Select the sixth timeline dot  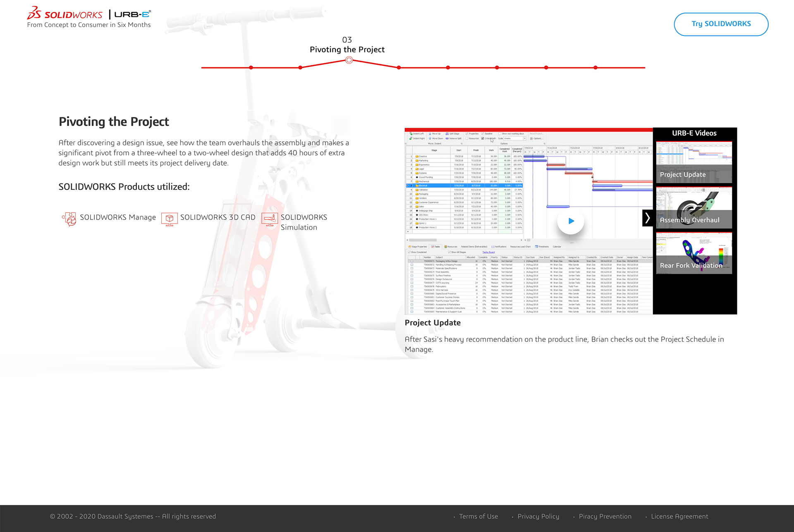(x=497, y=67)
